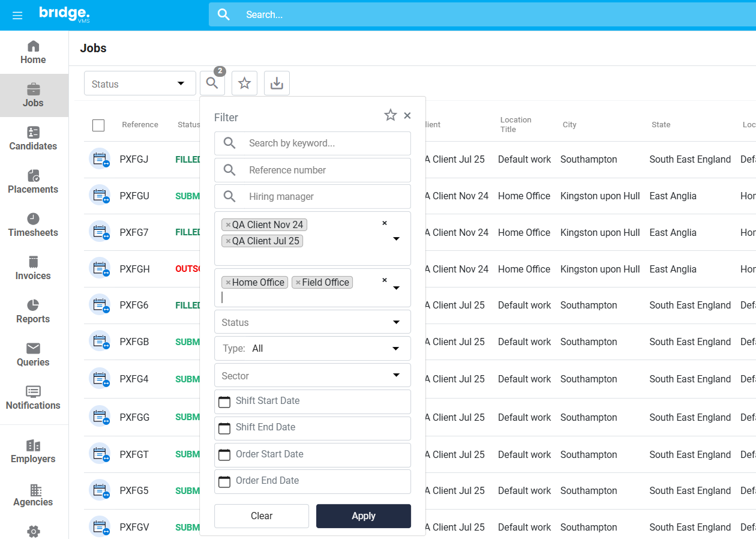Tick the select-all checkbox in table header
756x539 pixels.
(98, 125)
